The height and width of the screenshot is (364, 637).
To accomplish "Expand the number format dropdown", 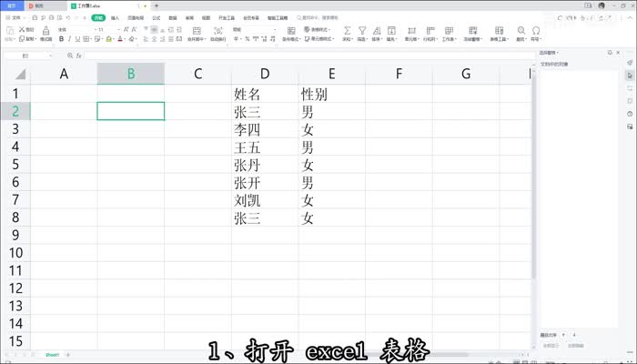I will 272,29.
